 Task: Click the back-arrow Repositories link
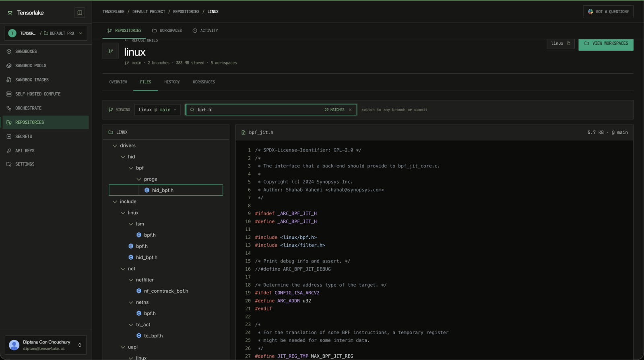click(x=141, y=40)
